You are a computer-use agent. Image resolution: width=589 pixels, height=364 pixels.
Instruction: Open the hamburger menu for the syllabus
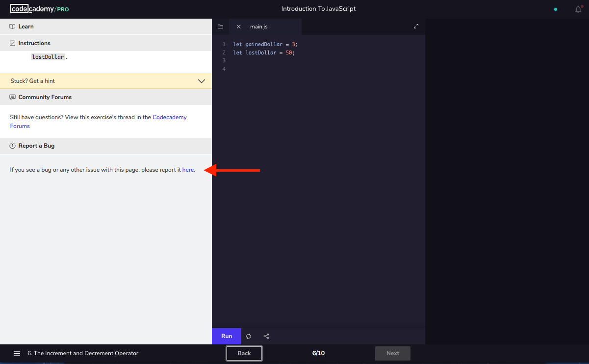(x=17, y=353)
